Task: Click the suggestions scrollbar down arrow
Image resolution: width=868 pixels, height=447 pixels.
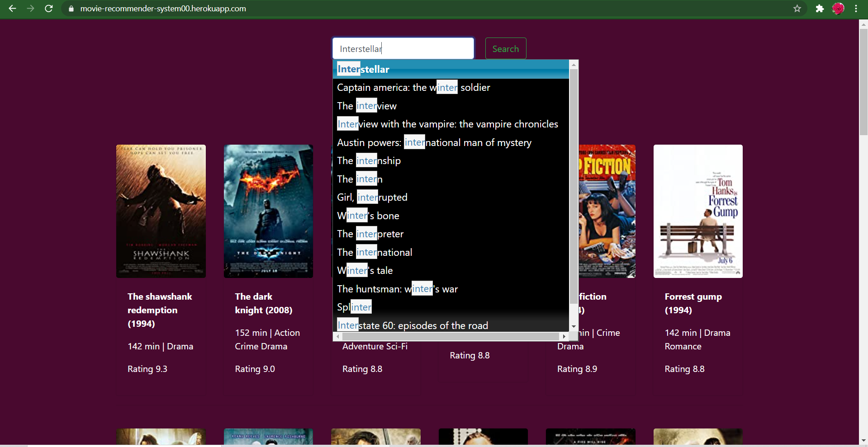Action: coord(574,326)
